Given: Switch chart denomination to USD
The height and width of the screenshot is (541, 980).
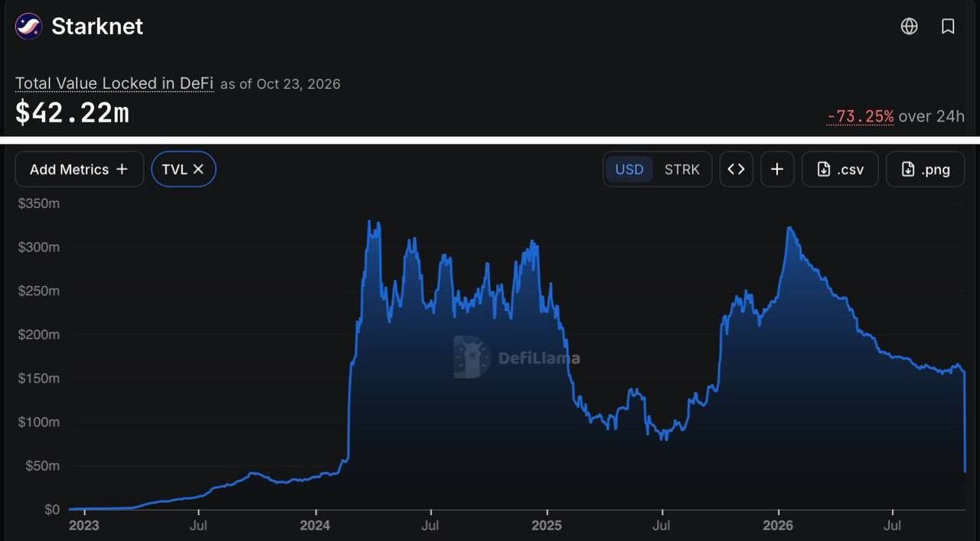Looking at the screenshot, I should click(629, 169).
